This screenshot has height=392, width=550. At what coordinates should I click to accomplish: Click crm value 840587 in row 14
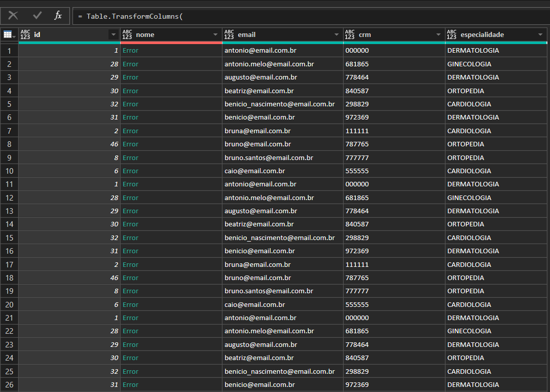click(x=357, y=224)
